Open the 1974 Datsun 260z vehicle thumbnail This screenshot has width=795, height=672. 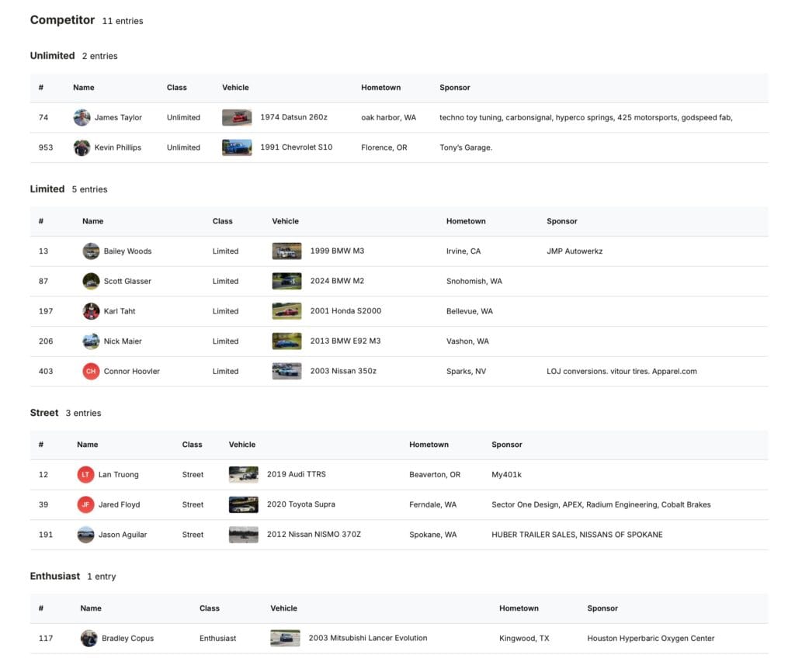tap(237, 118)
